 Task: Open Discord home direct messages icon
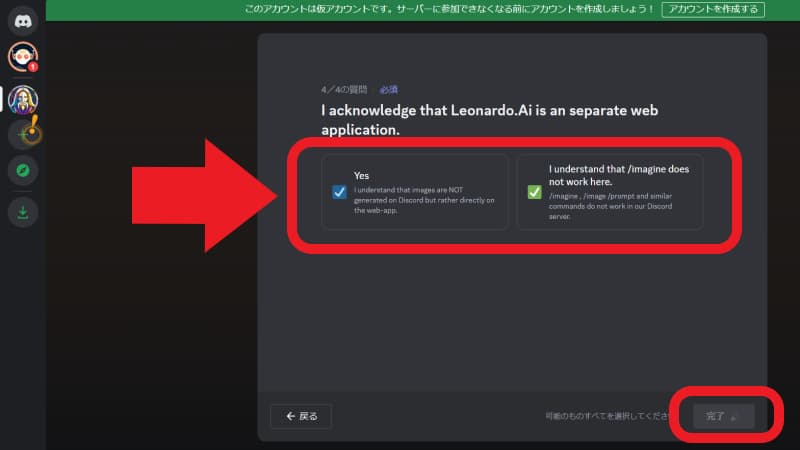coord(22,21)
